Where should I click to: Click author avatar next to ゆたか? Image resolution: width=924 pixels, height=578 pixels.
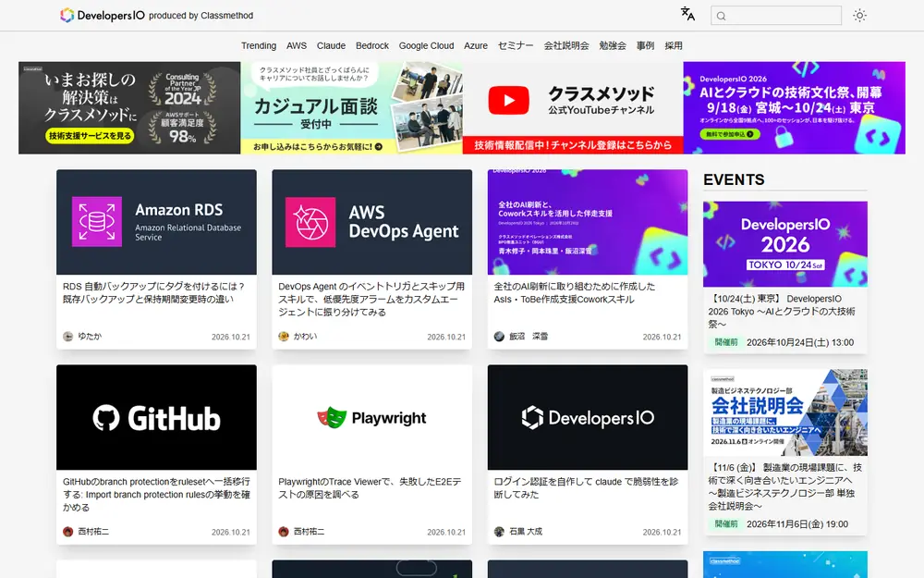tap(67, 337)
